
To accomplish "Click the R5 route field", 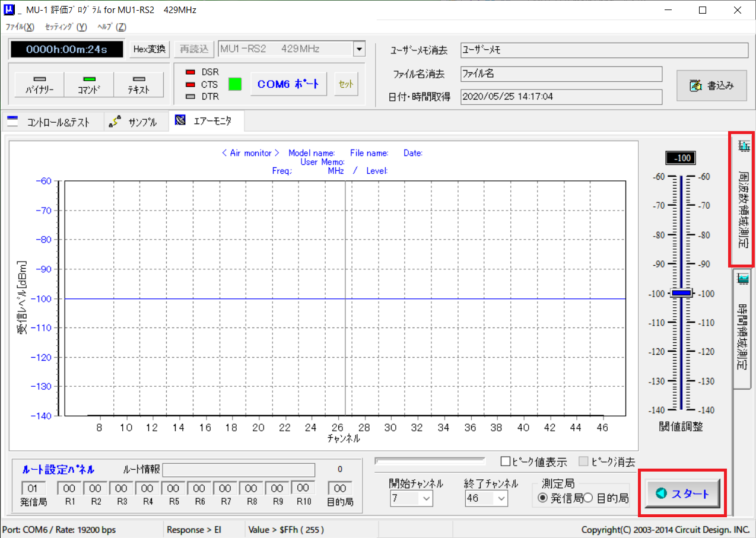I will pyautogui.click(x=173, y=488).
